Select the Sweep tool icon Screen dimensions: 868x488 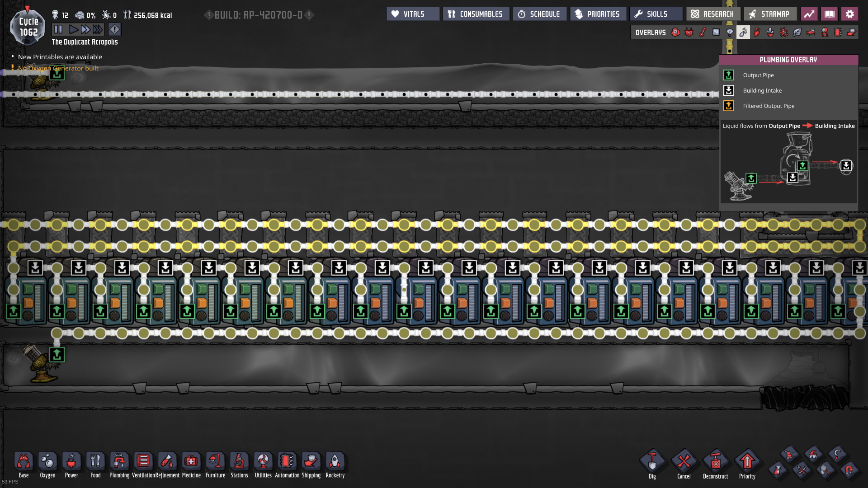813,455
